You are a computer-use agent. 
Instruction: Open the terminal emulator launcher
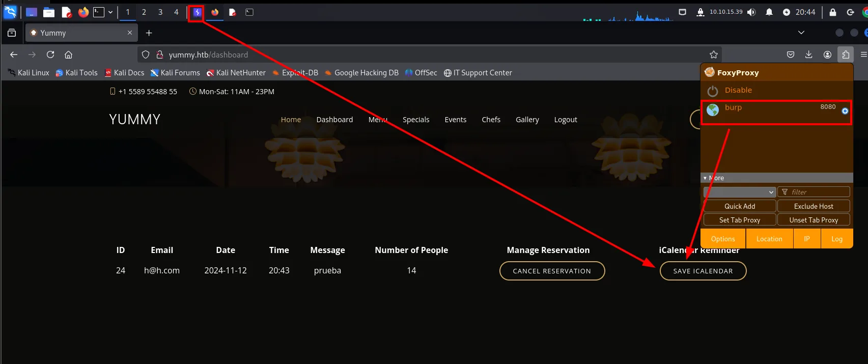point(99,12)
